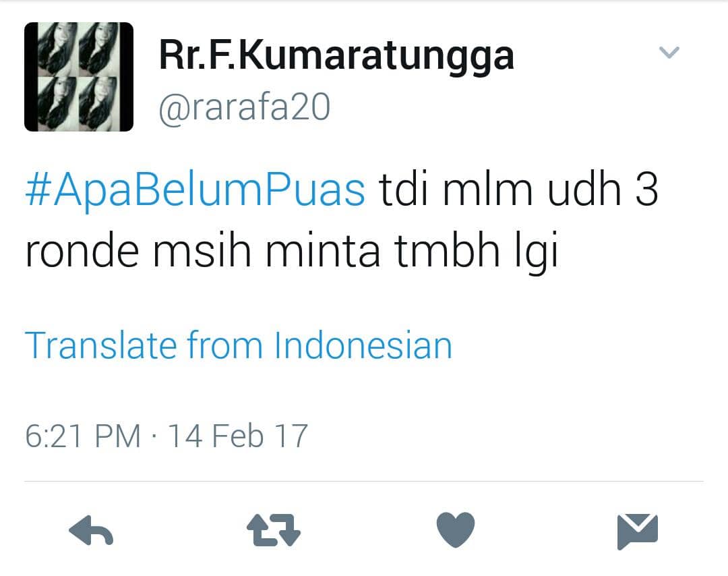This screenshot has height=576, width=728.
Task: Retweet this post with the retweet icon
Action: pos(274,529)
